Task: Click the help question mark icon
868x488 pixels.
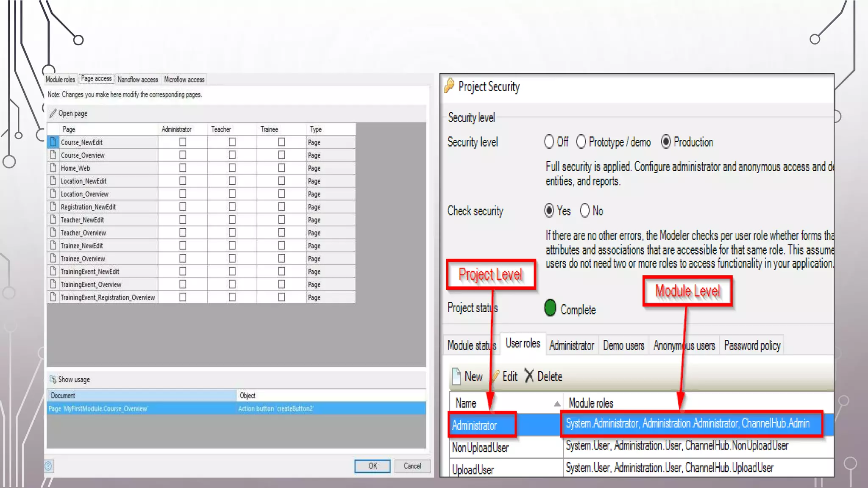Action: (x=48, y=466)
